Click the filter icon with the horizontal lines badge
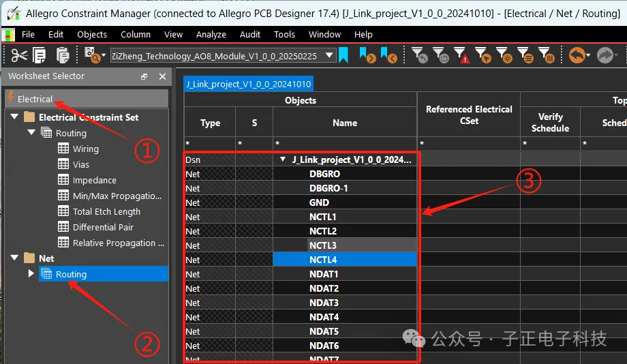627x364 pixels. coord(525,55)
